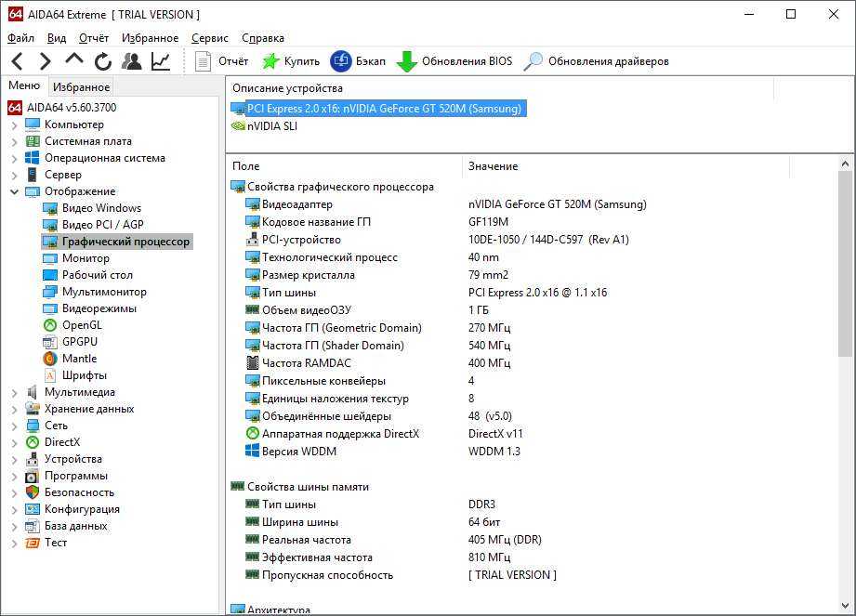Expand the Безопасность tree node
The height and width of the screenshot is (616, 856).
(x=14, y=492)
